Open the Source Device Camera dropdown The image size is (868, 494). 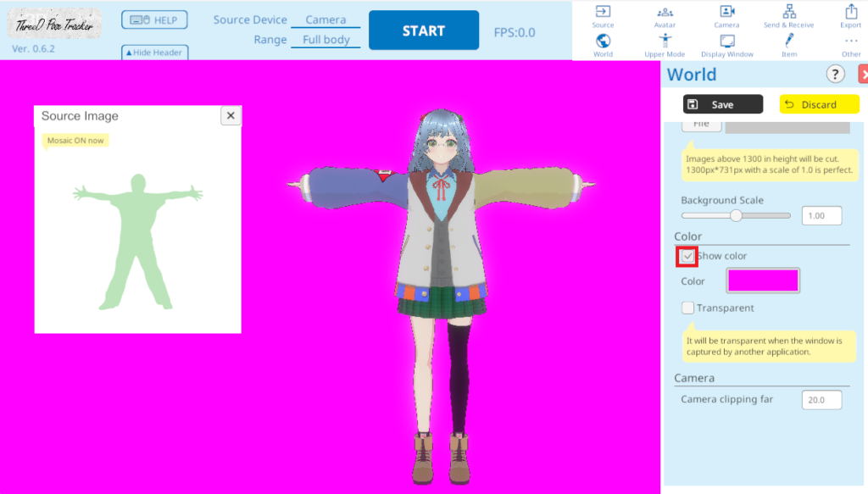click(325, 20)
